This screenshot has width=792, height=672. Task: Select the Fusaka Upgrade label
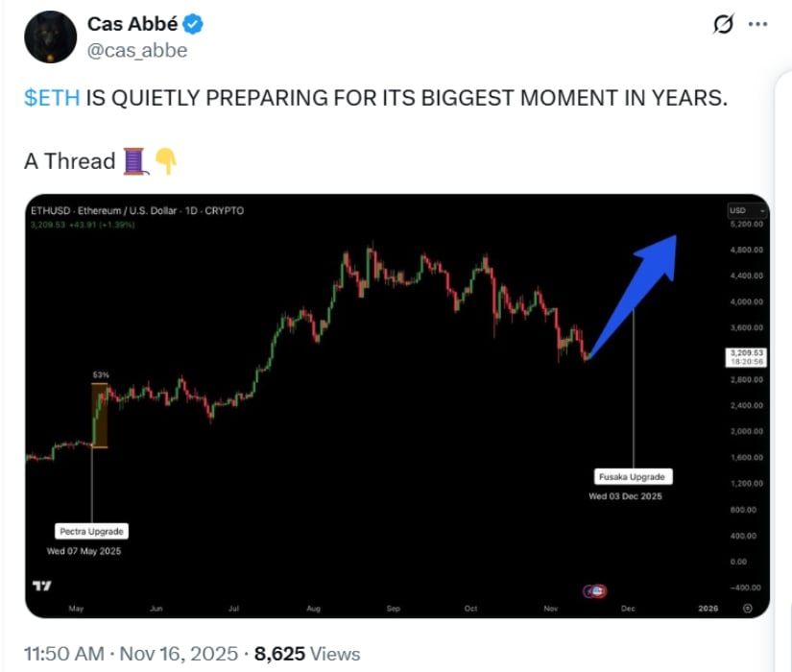pos(632,476)
